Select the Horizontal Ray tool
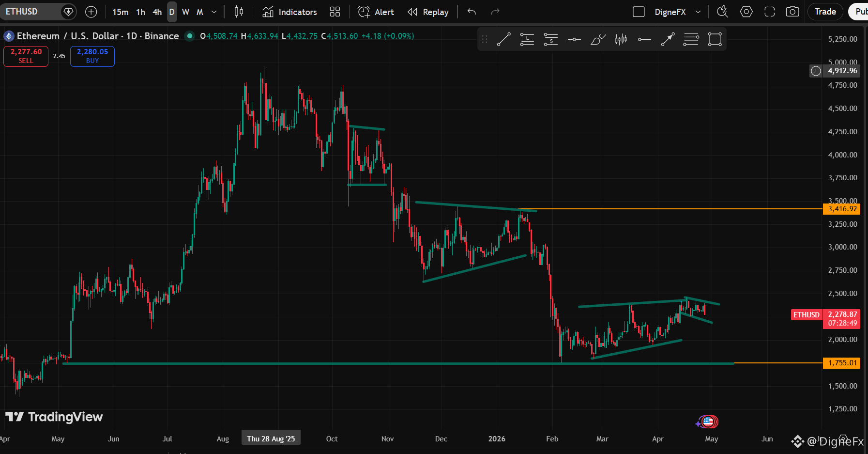This screenshot has height=454, width=868. point(644,39)
